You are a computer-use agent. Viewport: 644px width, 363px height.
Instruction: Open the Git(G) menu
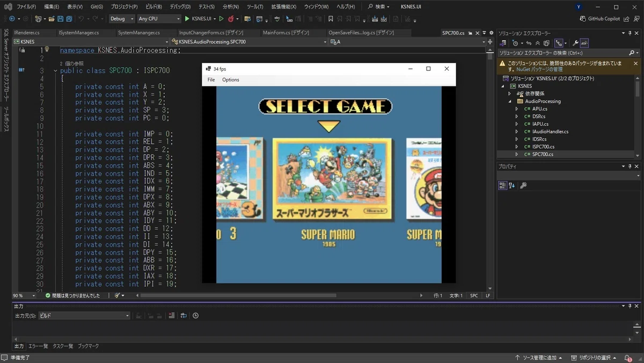point(97,7)
